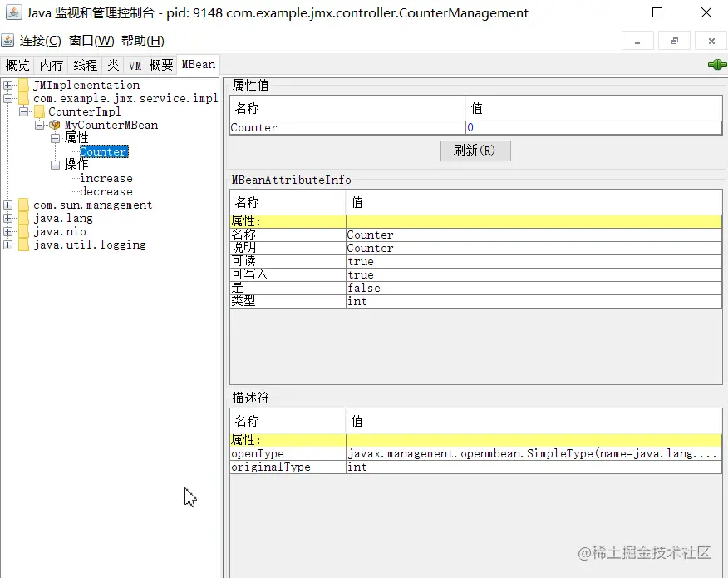The width and height of the screenshot is (728, 578).
Task: Restore the inner MDI window
Action: 675,41
